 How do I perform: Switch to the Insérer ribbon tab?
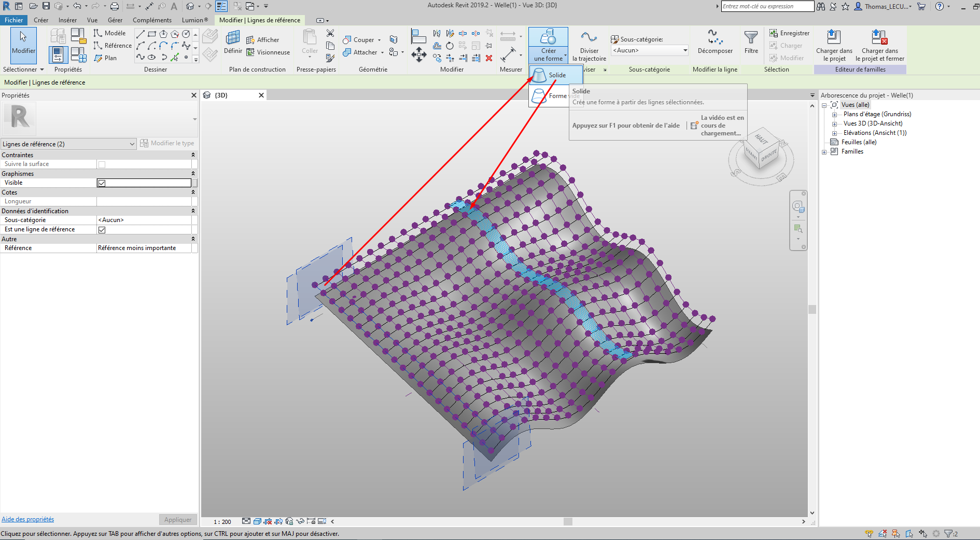67,20
